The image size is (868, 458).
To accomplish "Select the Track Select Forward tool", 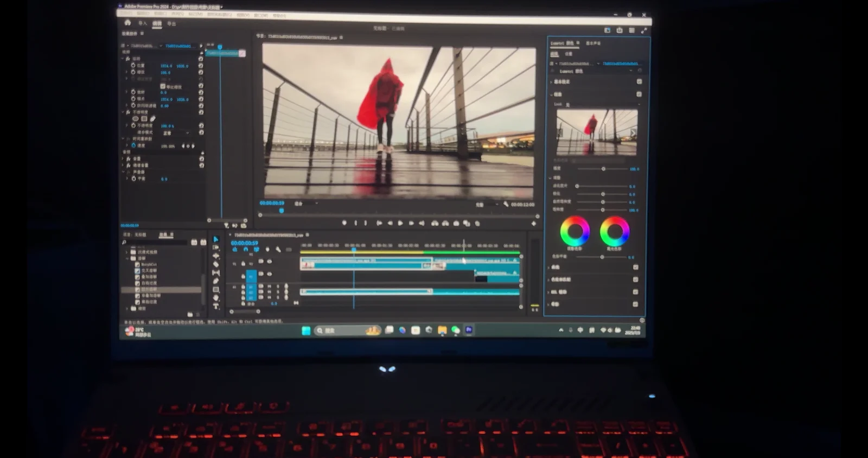I will [x=216, y=247].
